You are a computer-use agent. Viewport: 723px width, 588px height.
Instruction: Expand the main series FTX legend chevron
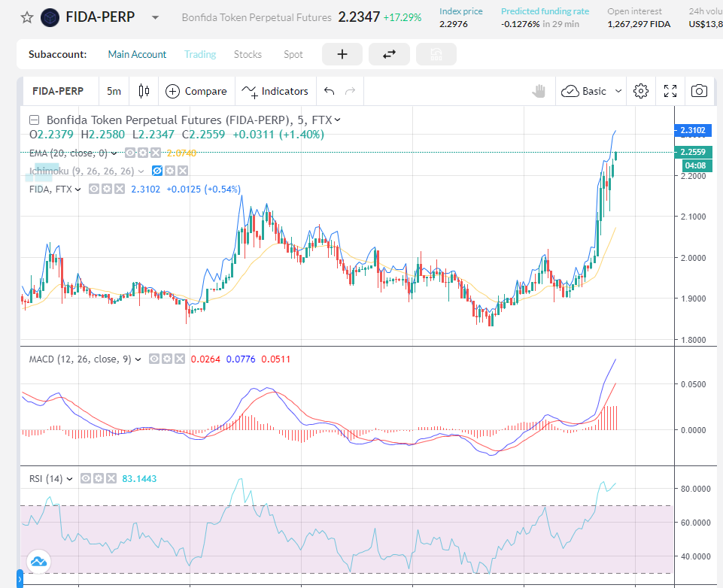[x=338, y=120]
